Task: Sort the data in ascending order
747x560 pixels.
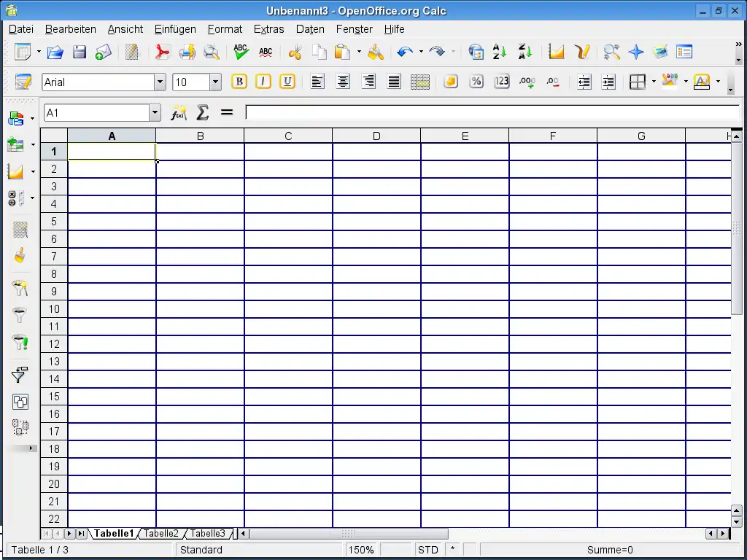Action: point(500,52)
